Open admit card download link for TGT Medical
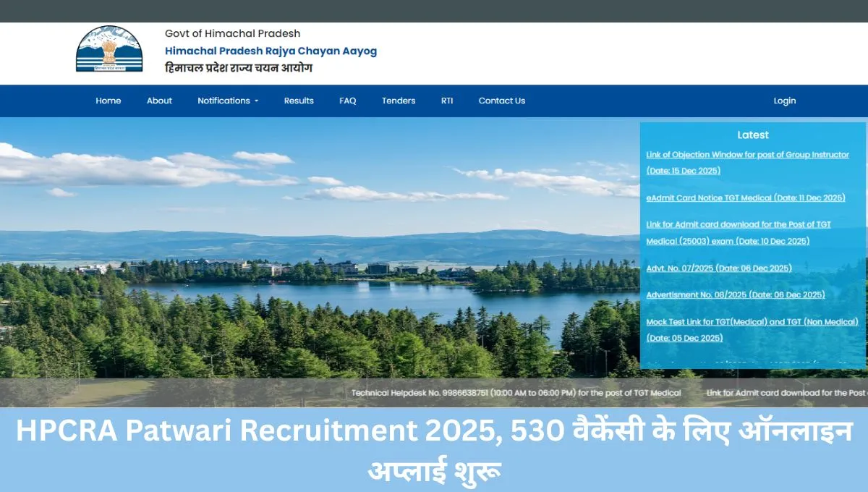The width and height of the screenshot is (868, 492). (x=738, y=232)
